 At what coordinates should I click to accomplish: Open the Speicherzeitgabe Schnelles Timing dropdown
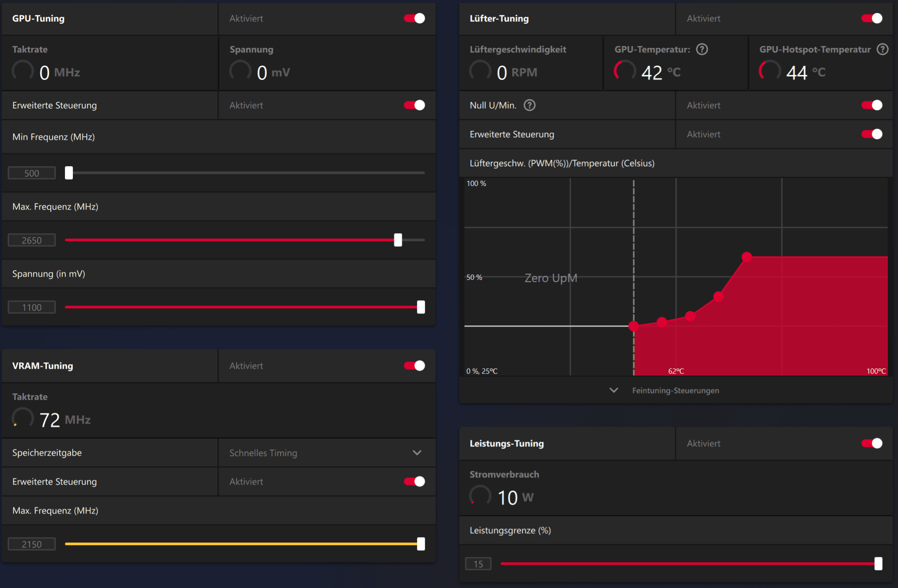(327, 453)
